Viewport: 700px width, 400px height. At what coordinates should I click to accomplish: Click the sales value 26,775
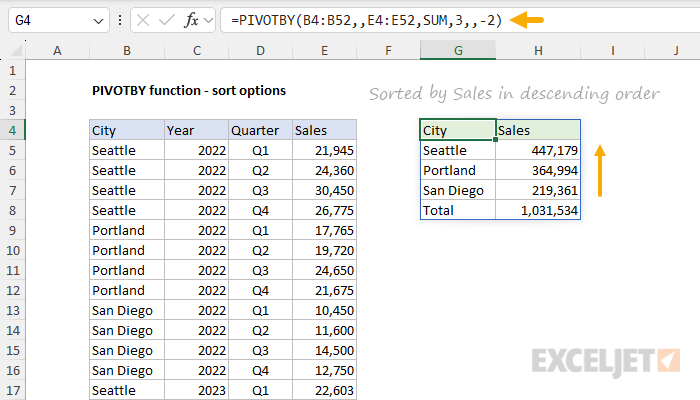(324, 210)
